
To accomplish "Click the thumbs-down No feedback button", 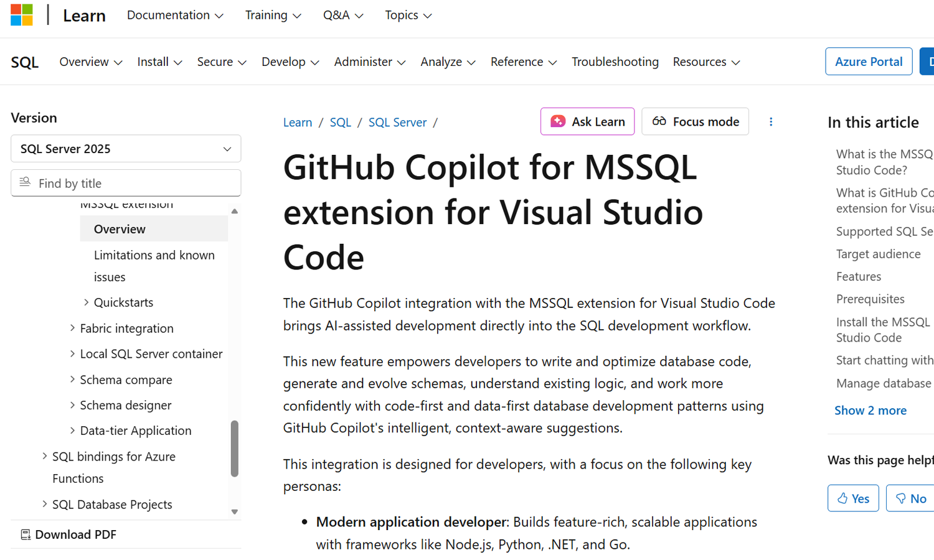I will 910,498.
